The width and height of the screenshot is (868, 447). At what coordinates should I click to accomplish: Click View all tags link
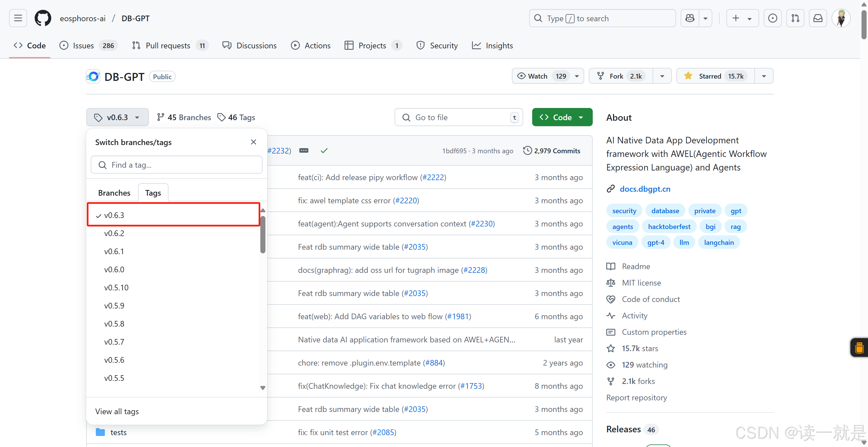point(117,411)
